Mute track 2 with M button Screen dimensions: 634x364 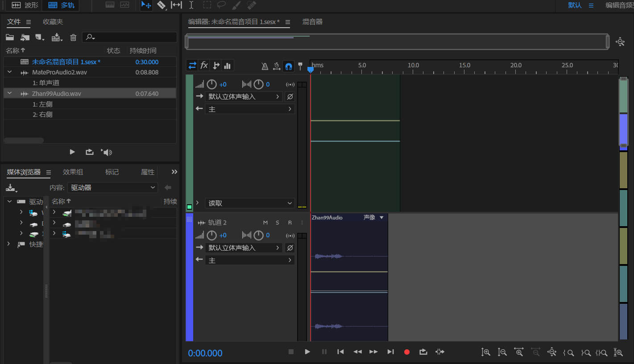[x=265, y=223]
